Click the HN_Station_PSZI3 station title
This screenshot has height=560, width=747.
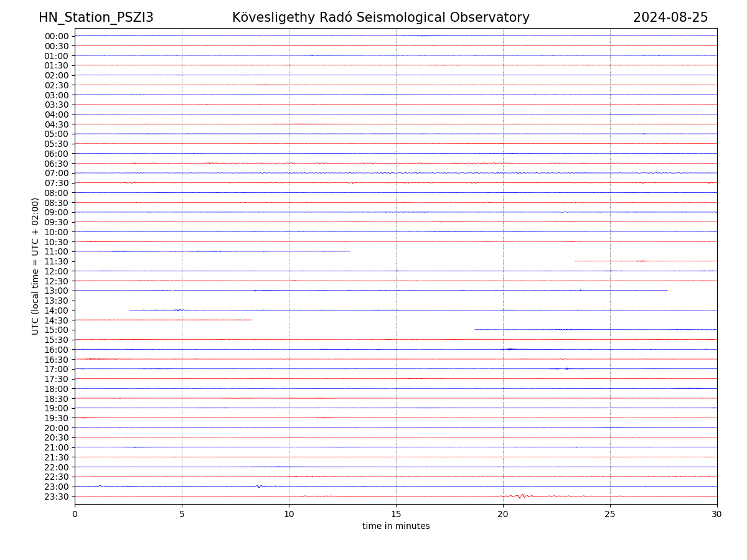point(96,17)
